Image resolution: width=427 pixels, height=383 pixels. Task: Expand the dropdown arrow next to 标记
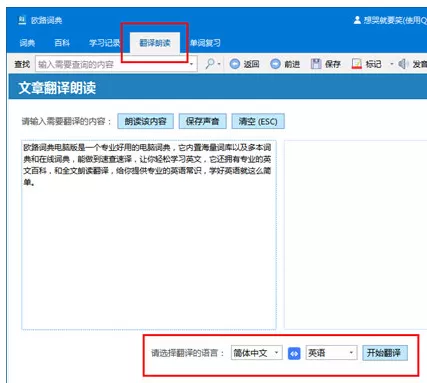point(392,64)
